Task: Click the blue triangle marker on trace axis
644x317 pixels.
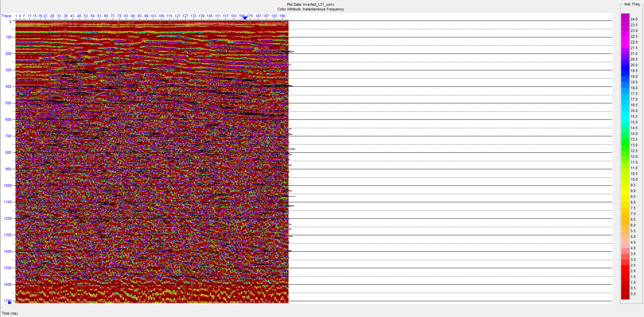Action: tap(245, 18)
